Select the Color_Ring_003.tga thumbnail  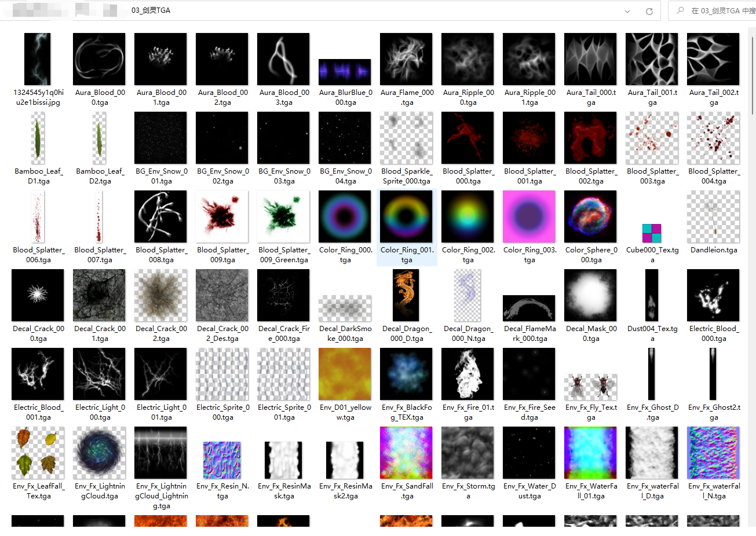coord(529,216)
